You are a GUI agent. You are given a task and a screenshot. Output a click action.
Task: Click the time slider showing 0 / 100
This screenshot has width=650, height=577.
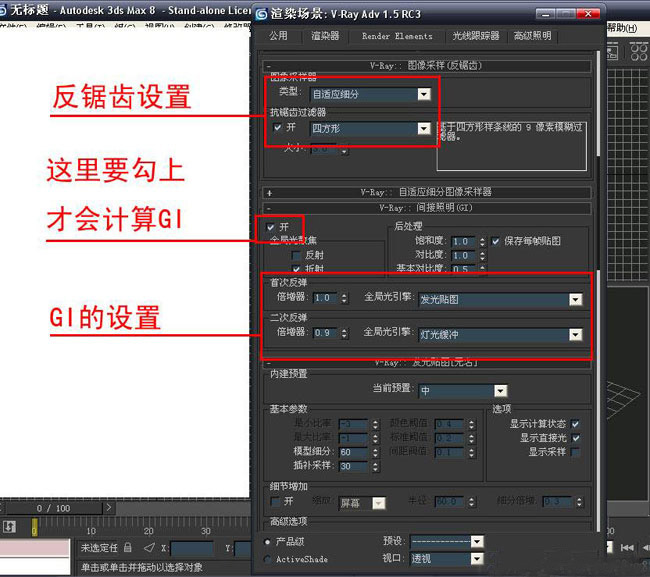pos(53,508)
